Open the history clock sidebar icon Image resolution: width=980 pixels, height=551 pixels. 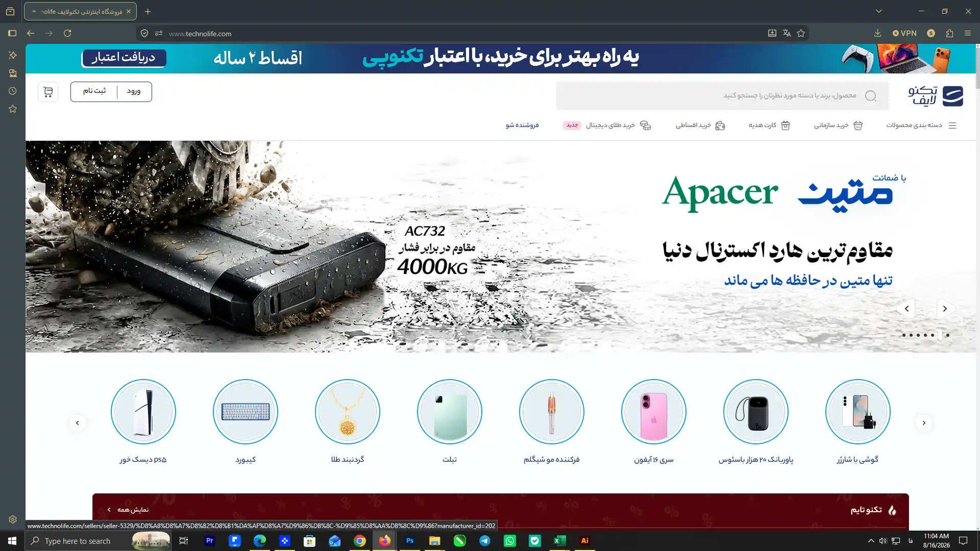click(13, 91)
